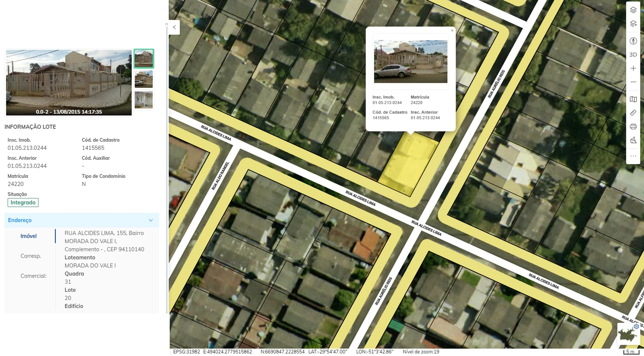The width and height of the screenshot is (644, 356).
Task: Click the Nível de zoom:19 indicator
Action: tap(421, 352)
